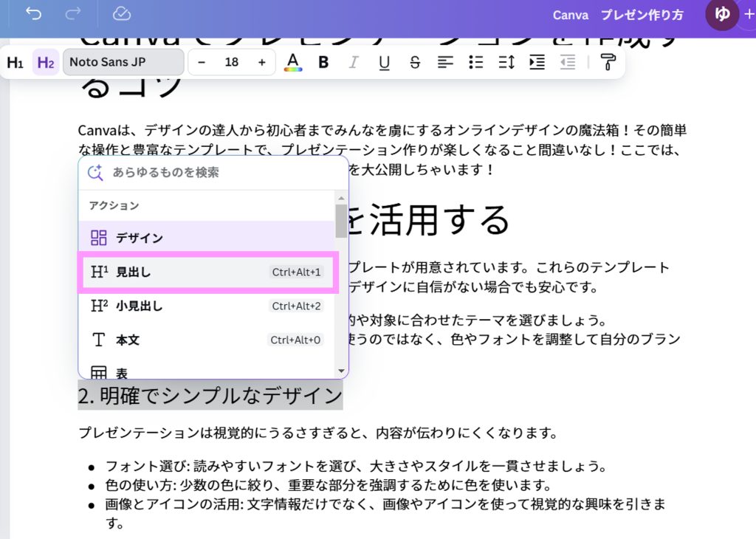756x539 pixels.
Task: Open the Noto Sans JP font dropdown
Action: 123,62
